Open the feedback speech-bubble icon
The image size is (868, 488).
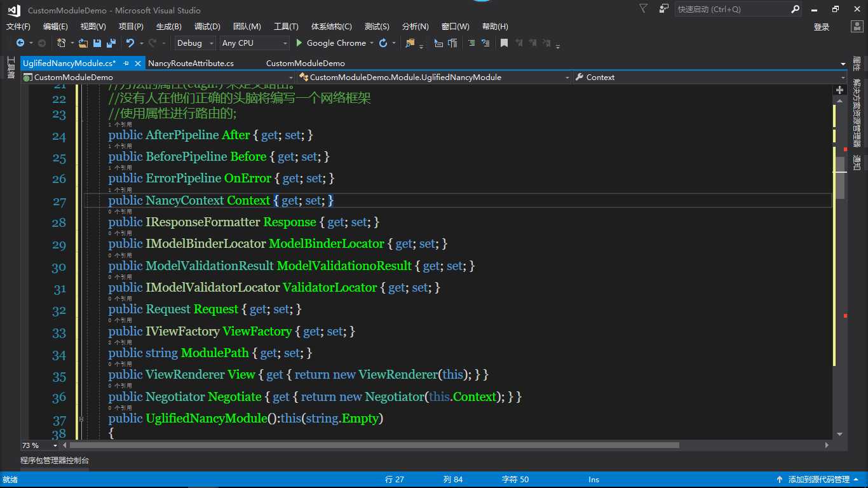tap(664, 8)
